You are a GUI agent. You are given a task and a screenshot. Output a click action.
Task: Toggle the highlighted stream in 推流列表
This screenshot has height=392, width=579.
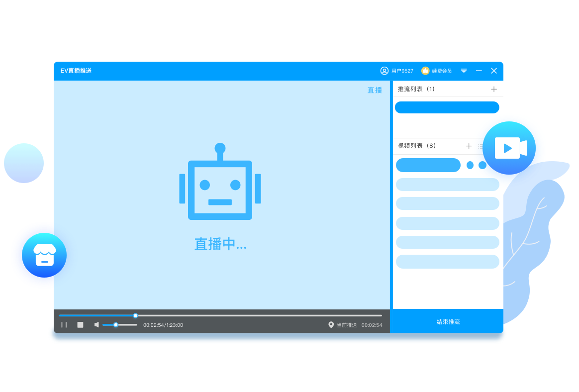pos(447,107)
